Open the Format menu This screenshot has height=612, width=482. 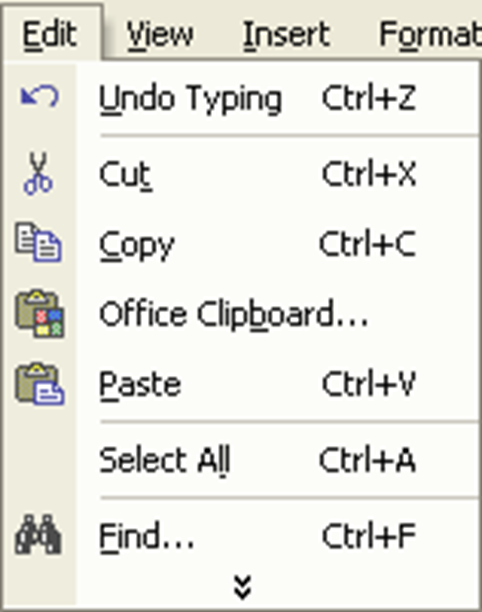click(x=430, y=36)
